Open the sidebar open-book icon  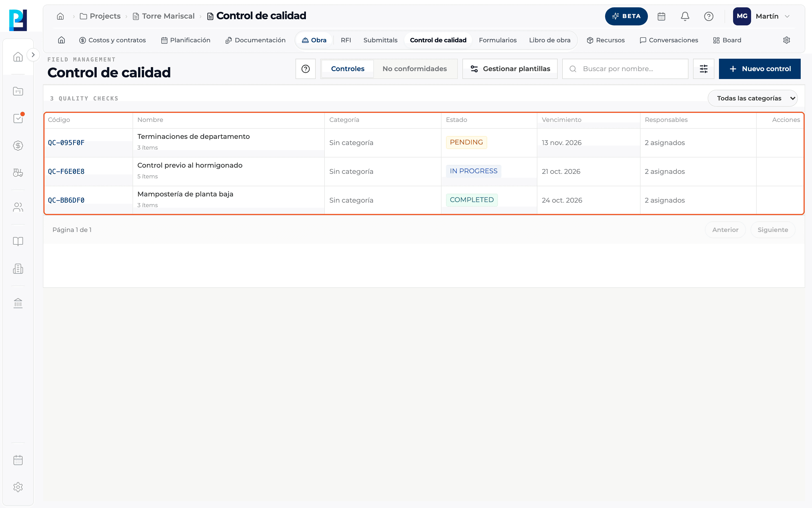18,241
